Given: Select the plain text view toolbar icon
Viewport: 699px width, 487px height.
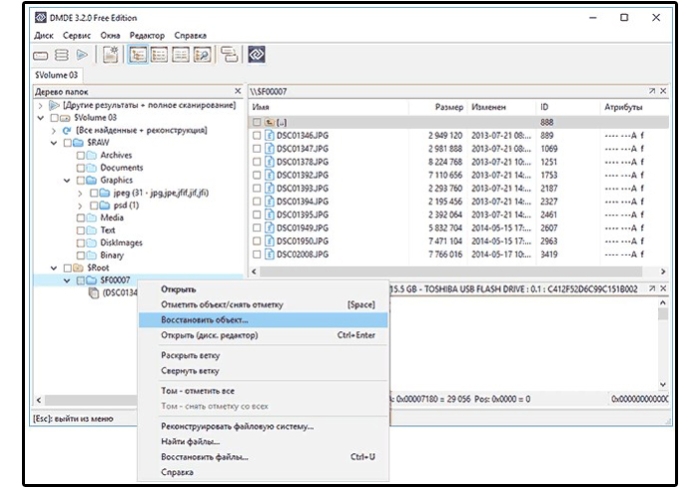Looking at the screenshot, I should pyautogui.click(x=181, y=55).
